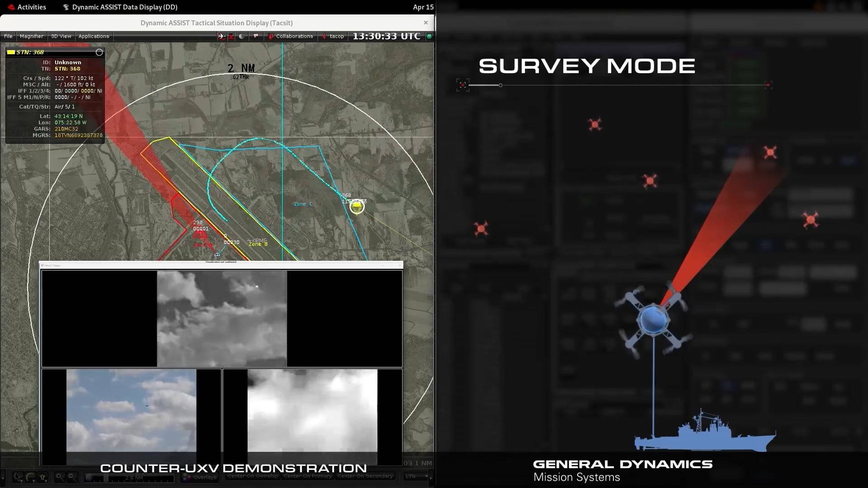
Task: Expand the selection tool's dropdown arrow
Action: (22, 482)
